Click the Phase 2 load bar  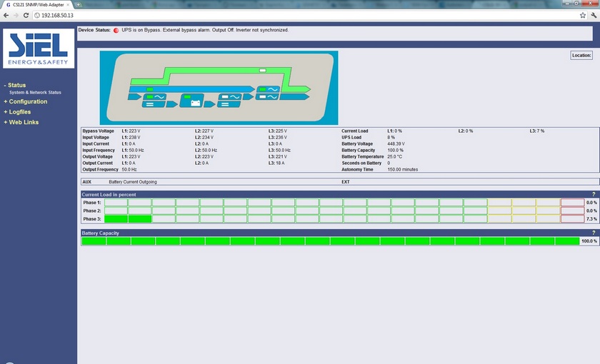[344, 211]
